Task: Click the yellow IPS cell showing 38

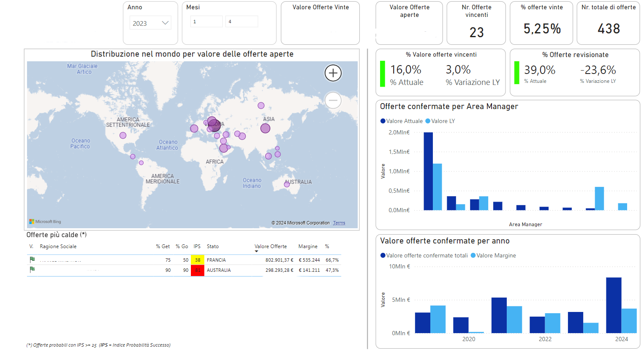Action: (197, 260)
